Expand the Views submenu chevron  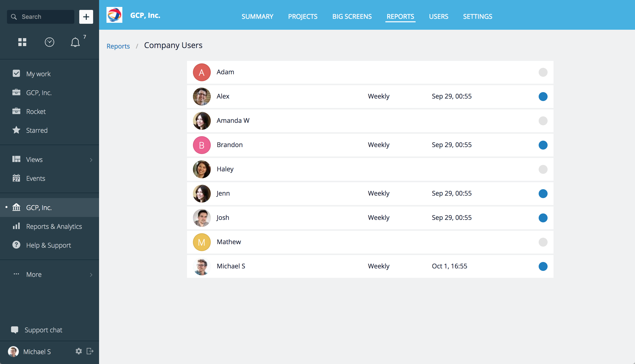coord(91,160)
